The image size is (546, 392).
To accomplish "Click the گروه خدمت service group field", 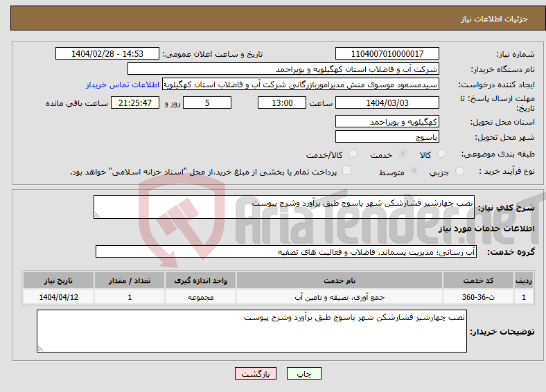I will [286, 251].
